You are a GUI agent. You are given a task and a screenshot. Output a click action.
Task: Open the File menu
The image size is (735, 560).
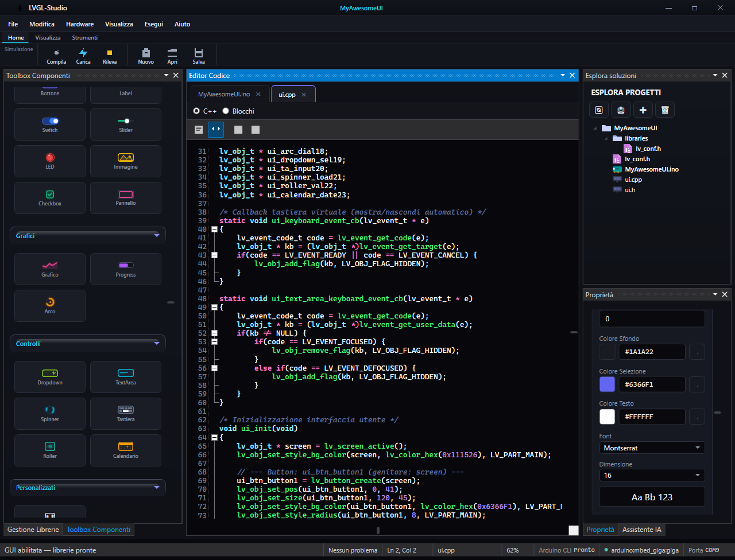pyautogui.click(x=13, y=24)
